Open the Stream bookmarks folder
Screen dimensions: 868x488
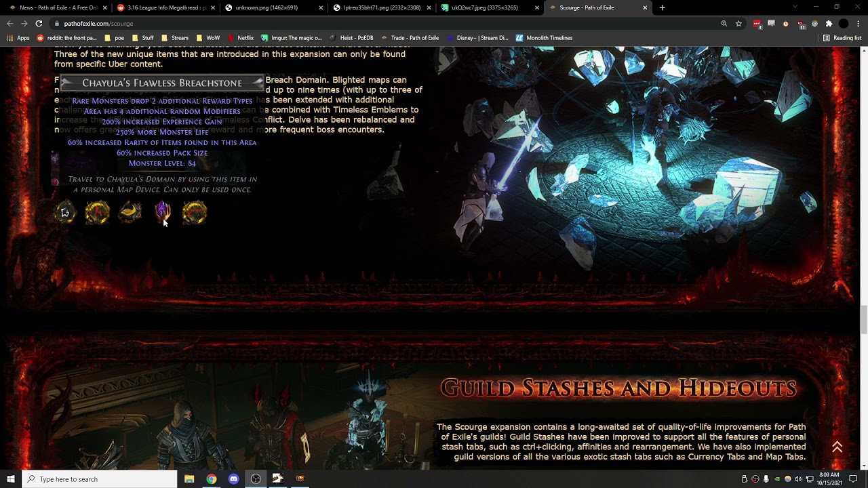[x=175, y=38]
